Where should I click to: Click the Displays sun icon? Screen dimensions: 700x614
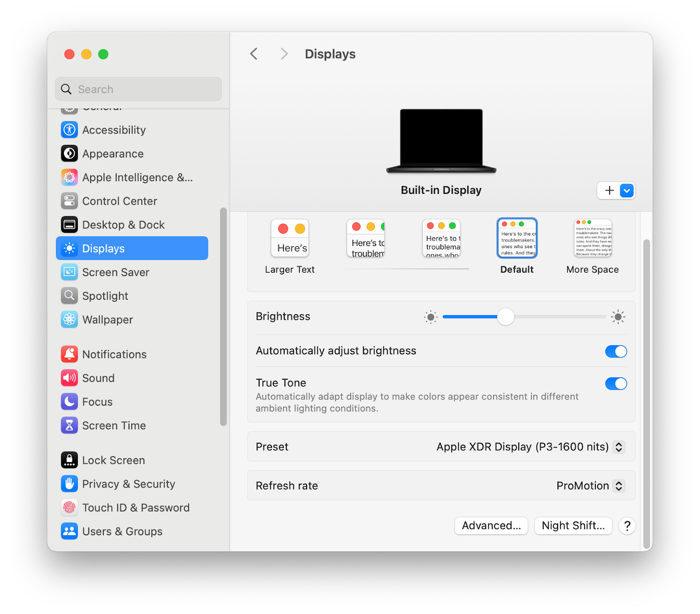point(70,249)
